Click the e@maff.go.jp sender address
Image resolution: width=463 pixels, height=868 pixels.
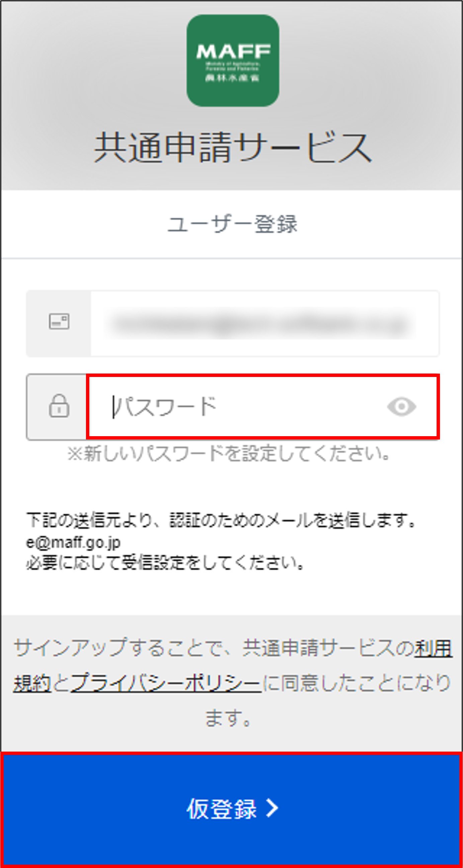[73, 542]
